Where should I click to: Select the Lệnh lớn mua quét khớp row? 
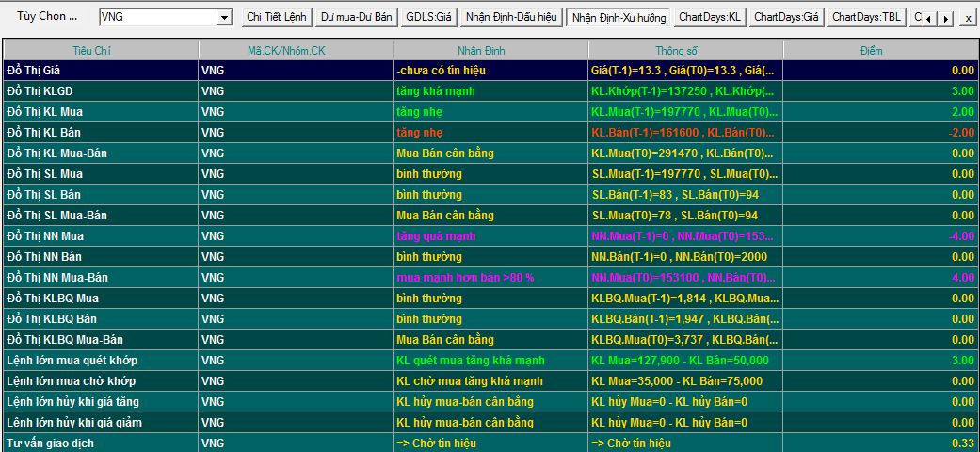coord(490,360)
